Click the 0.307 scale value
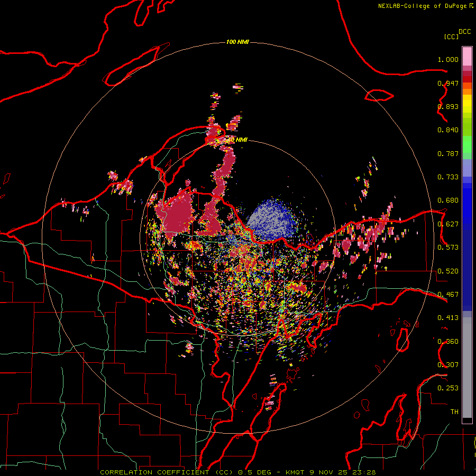The image size is (476, 476). (448, 365)
